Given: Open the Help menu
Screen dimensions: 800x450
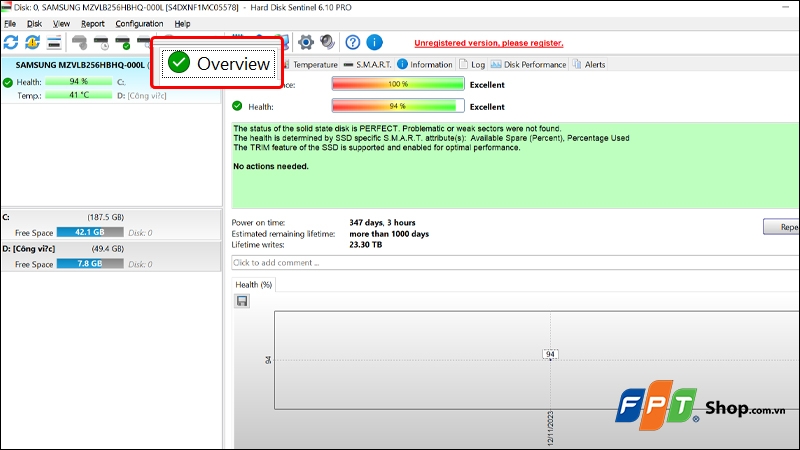Looking at the screenshot, I should tap(182, 23).
